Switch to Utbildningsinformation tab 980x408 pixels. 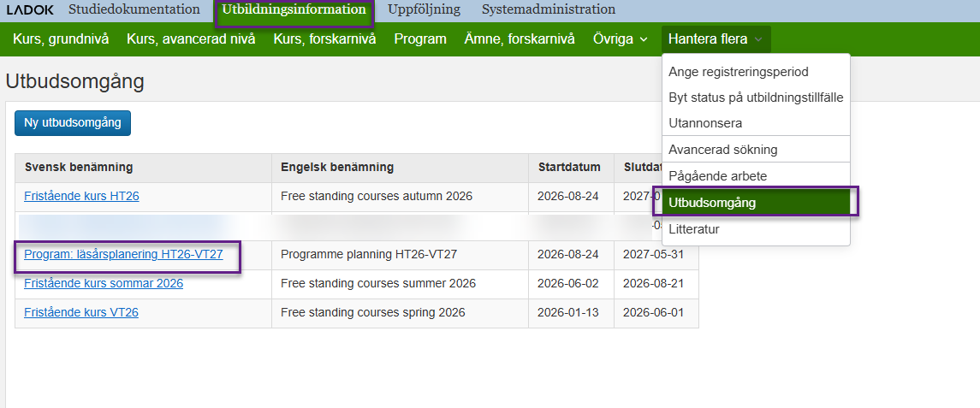tap(294, 10)
